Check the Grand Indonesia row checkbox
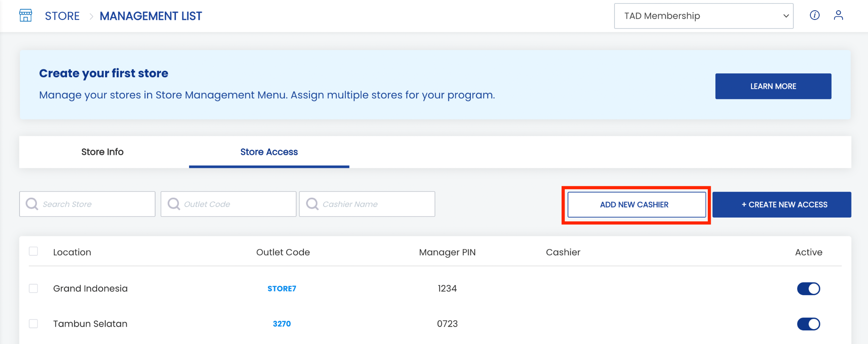Image resolution: width=868 pixels, height=344 pixels. (x=33, y=288)
